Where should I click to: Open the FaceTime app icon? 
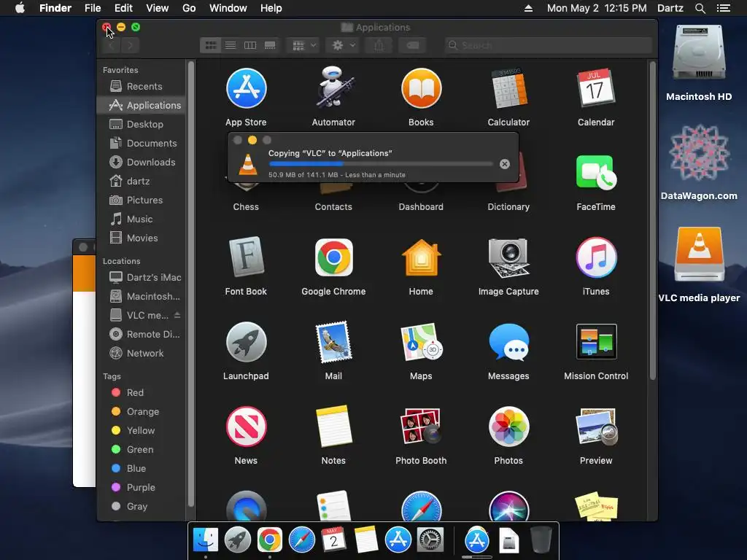click(x=596, y=172)
